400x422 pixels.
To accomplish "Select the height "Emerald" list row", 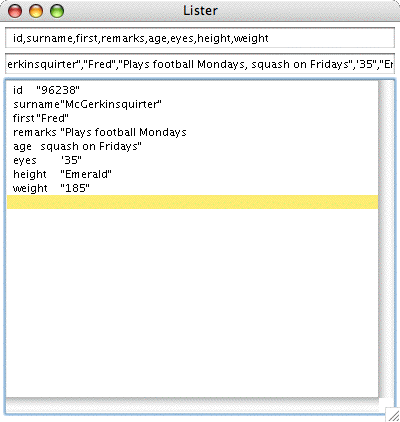I will coord(192,174).
